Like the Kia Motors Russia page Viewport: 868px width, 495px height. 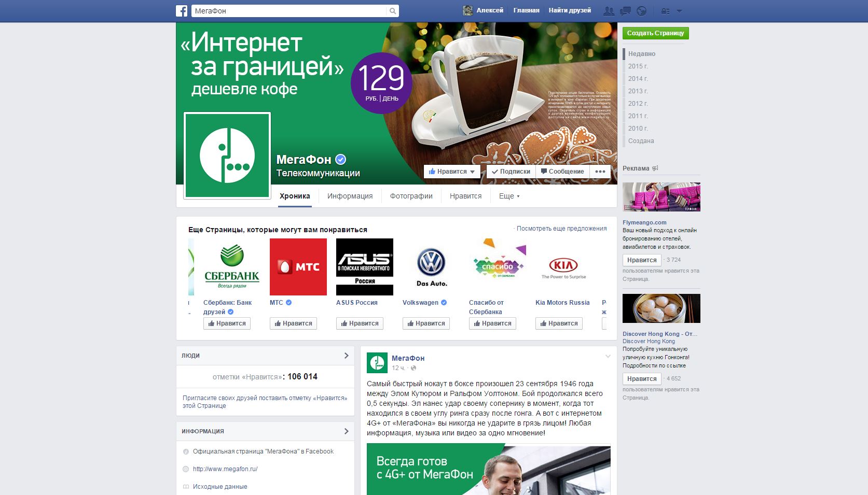(559, 323)
